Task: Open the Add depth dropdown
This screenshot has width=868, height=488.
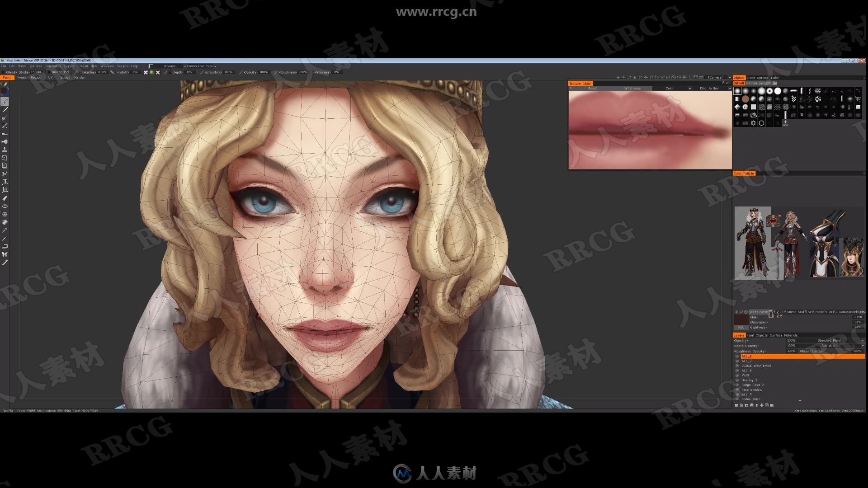Action: (x=831, y=346)
